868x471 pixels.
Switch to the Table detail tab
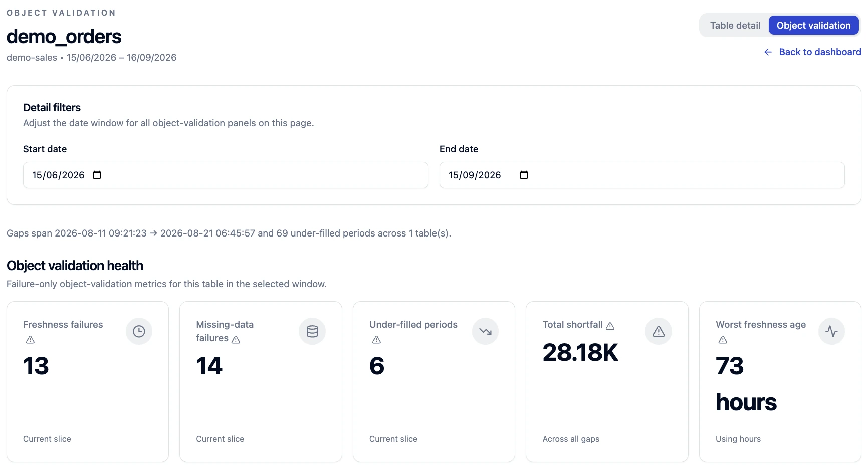click(x=735, y=25)
